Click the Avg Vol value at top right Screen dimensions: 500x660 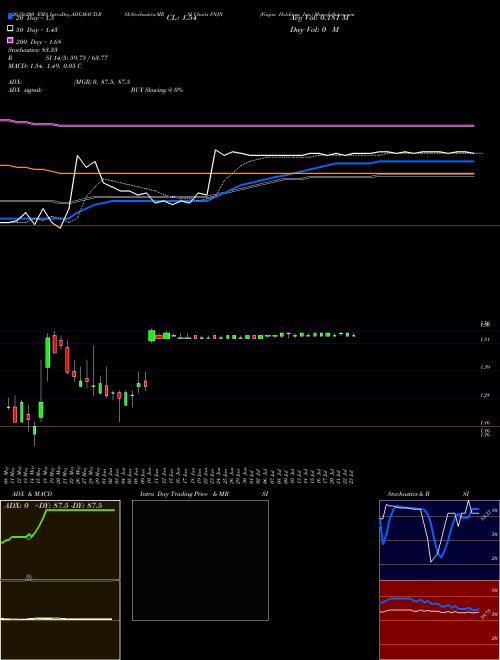(x=319, y=18)
